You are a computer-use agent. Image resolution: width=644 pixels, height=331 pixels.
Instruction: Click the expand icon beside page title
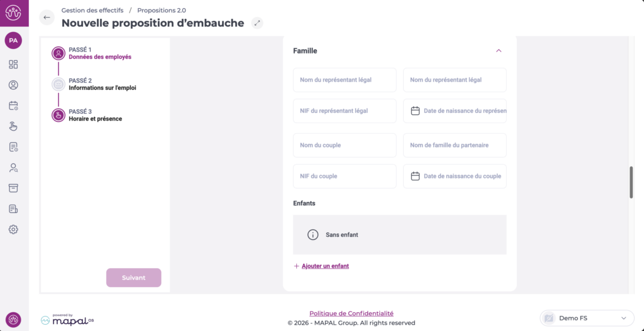257,23
